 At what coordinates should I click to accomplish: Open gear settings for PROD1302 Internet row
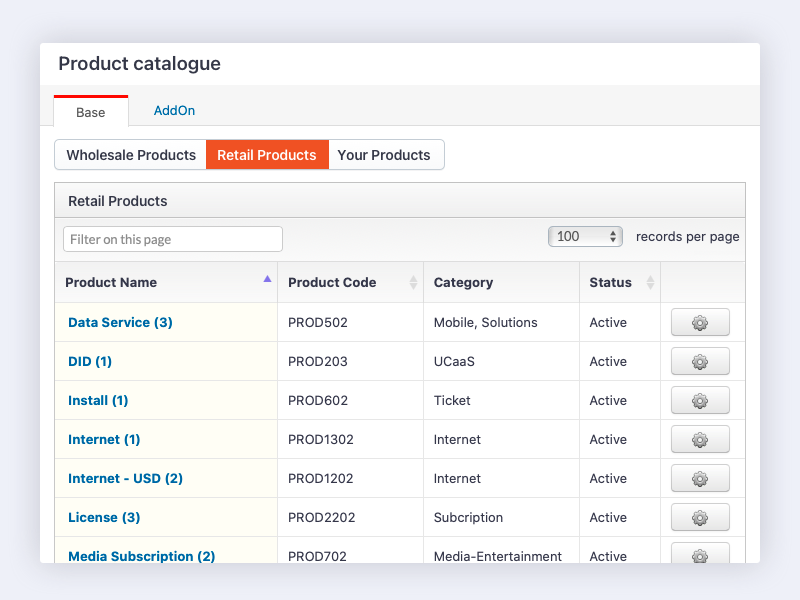click(700, 439)
